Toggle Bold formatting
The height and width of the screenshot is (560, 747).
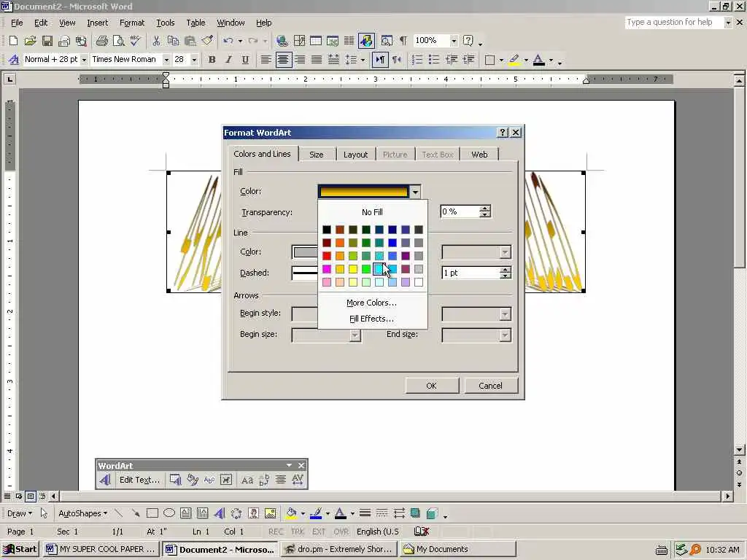(212, 60)
